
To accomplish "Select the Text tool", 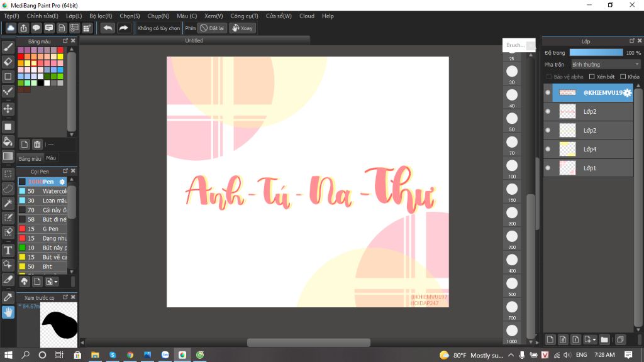I will coord(8,250).
